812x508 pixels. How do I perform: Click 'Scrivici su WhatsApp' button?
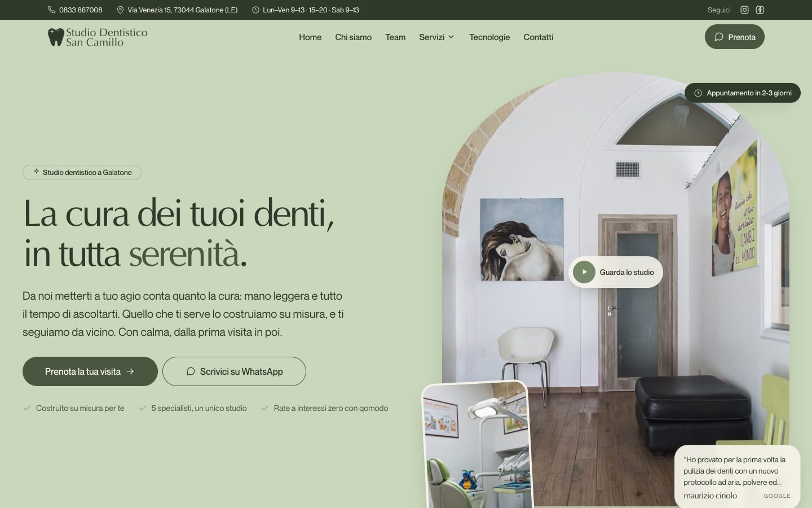(234, 371)
